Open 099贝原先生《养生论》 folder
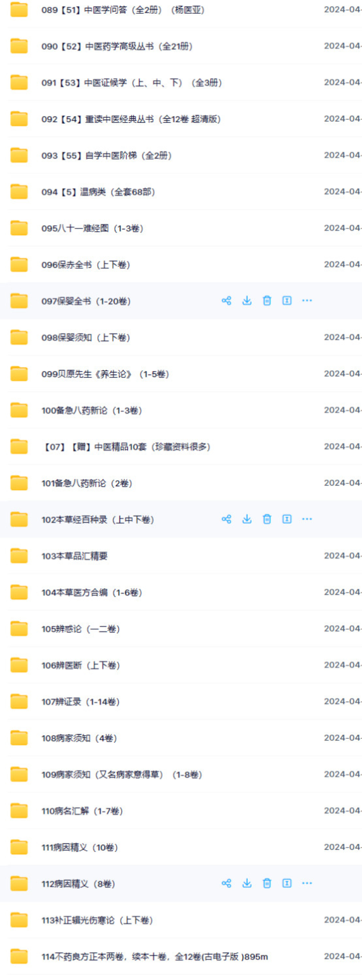Viewport: 362px width, 980px height. pos(105,374)
